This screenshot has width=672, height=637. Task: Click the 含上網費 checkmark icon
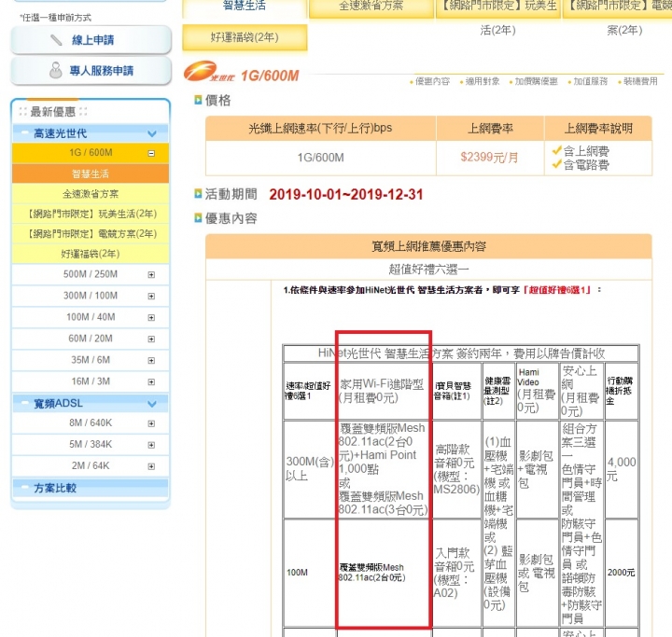point(556,150)
